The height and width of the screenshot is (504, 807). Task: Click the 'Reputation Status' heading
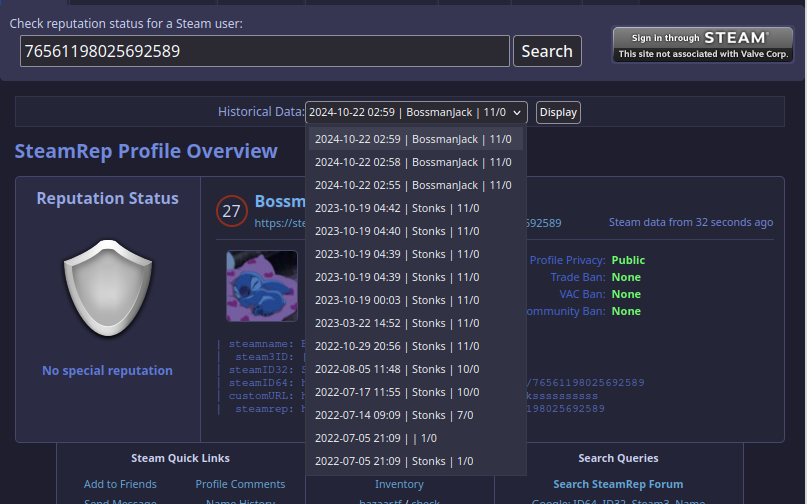coord(108,198)
